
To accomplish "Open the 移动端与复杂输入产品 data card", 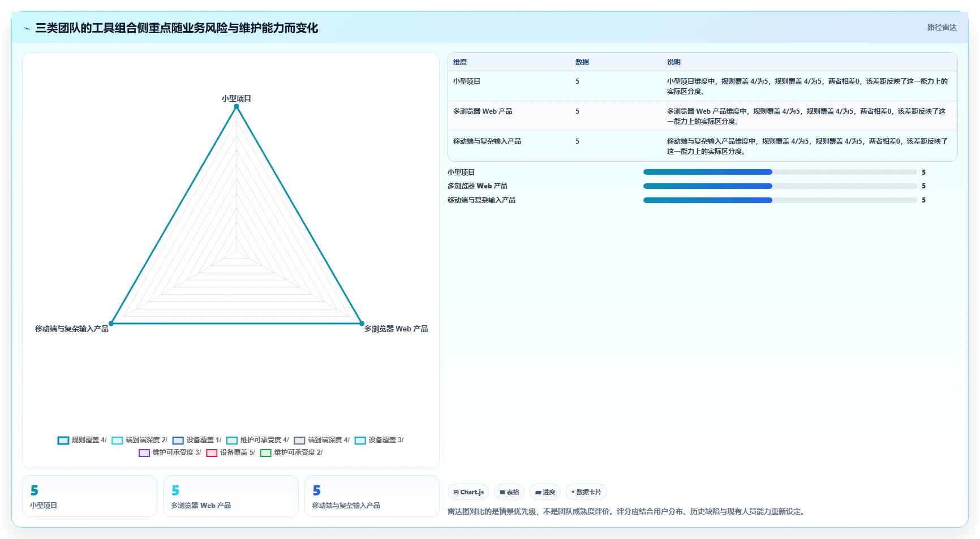I will 372,496.
